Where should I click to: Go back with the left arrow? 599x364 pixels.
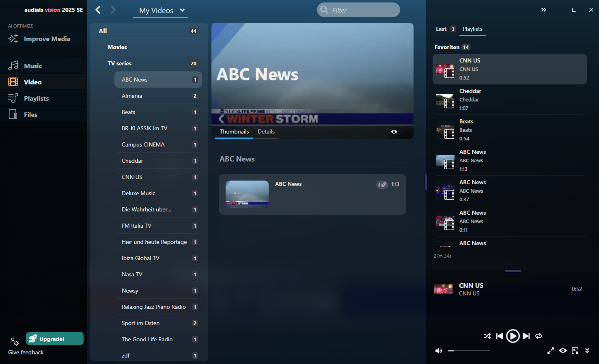pos(98,10)
